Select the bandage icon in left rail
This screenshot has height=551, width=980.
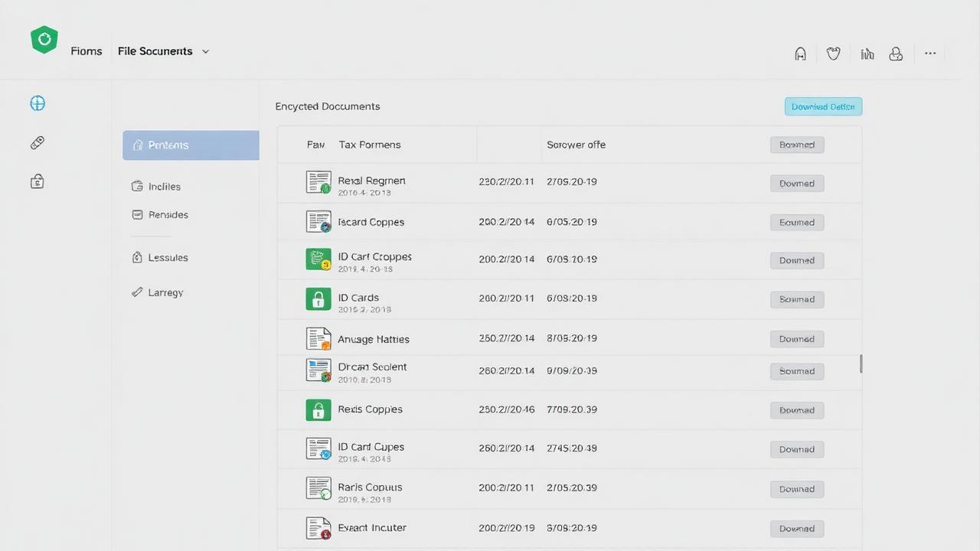[x=38, y=143]
